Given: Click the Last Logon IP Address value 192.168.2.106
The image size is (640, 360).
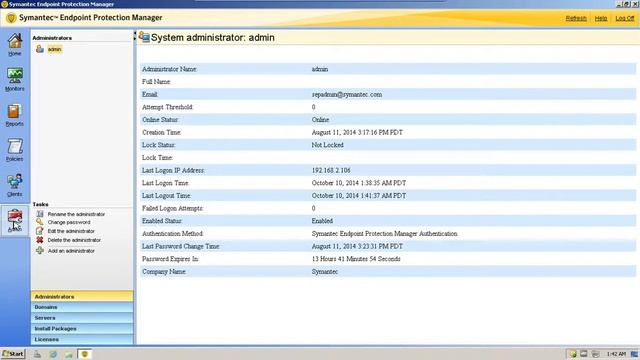Looking at the screenshot, I should [331, 170].
